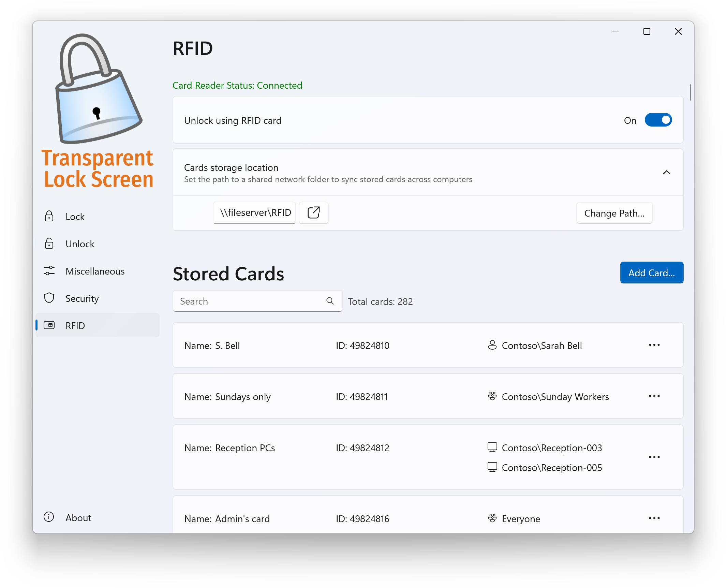Open the options menu for Reception PCs card

click(x=654, y=457)
